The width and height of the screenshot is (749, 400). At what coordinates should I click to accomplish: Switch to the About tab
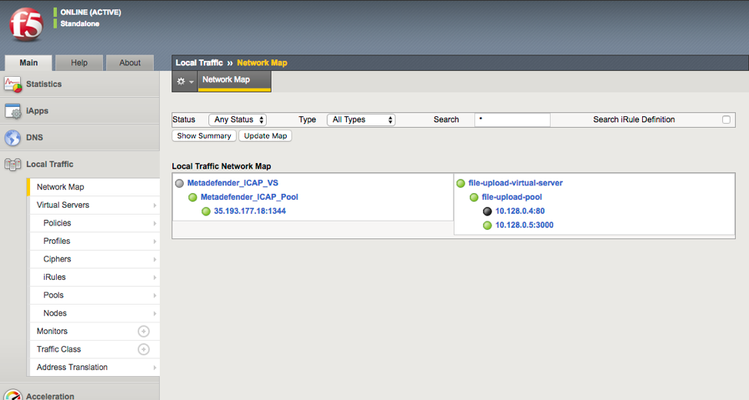tap(130, 63)
